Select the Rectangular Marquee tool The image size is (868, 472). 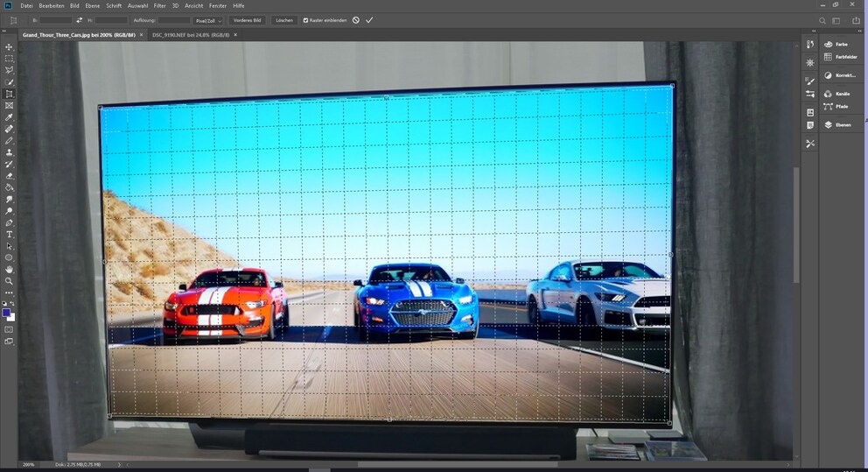coord(9,59)
